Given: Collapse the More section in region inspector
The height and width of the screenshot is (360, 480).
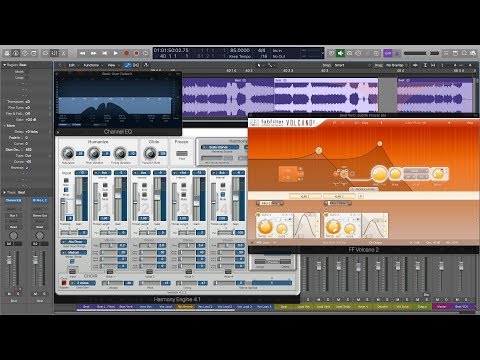Looking at the screenshot, I should tap(5, 126).
